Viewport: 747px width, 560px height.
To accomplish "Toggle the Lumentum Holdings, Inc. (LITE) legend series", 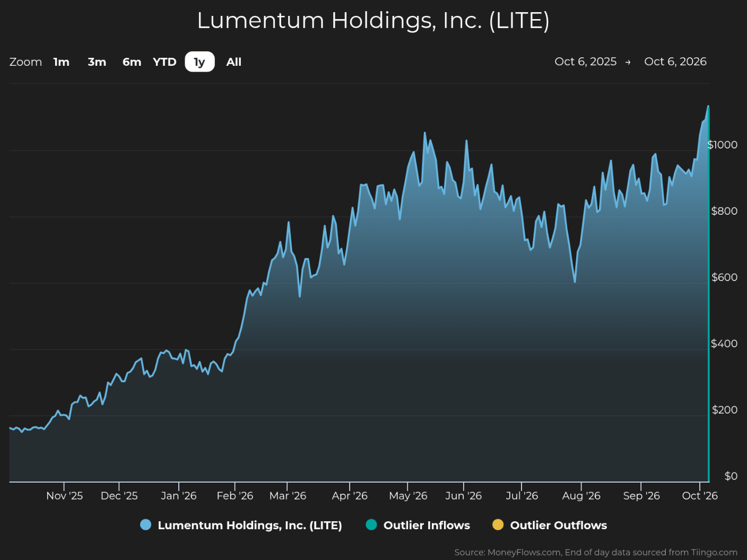I will click(241, 525).
